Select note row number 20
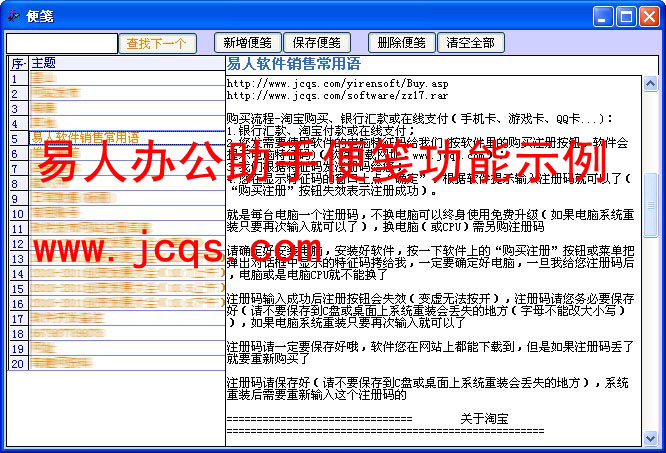Image resolution: width=666 pixels, height=453 pixels. coord(117,363)
